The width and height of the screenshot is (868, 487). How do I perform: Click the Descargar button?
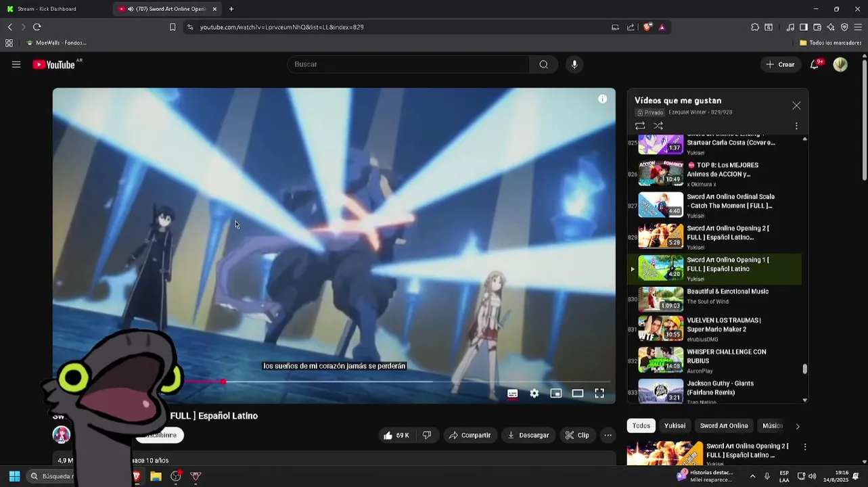528,435
